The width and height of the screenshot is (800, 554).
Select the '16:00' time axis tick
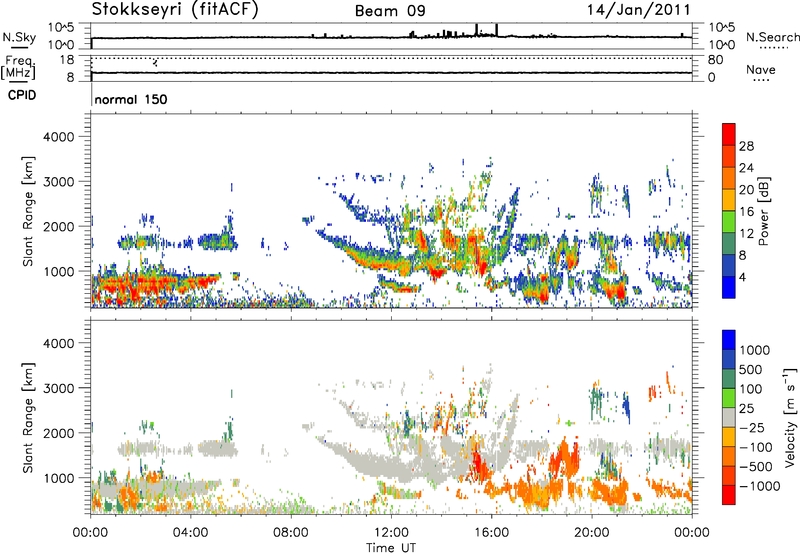(491, 533)
